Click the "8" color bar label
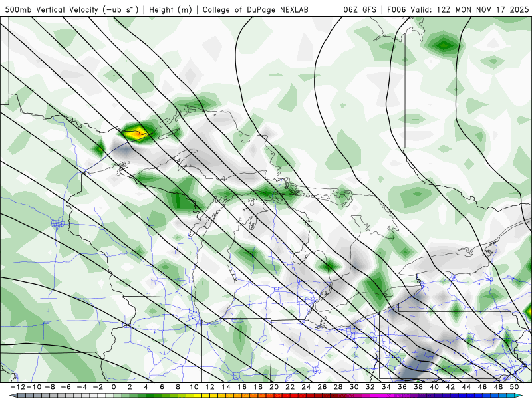Screen dimensions: 532x399 pos(178,387)
